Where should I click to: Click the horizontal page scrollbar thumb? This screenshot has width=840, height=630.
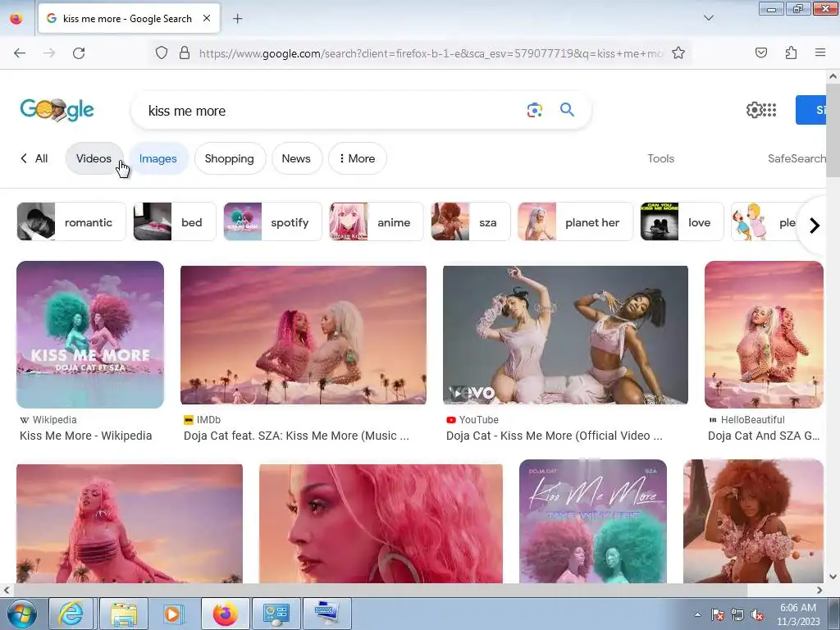pyautogui.click(x=379, y=590)
